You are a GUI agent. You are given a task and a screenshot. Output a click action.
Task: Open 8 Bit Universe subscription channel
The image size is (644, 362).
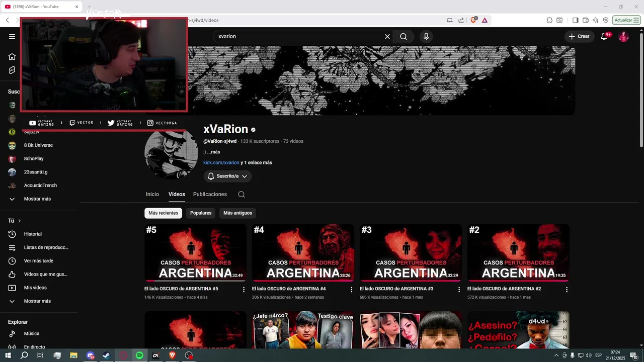(x=39, y=145)
